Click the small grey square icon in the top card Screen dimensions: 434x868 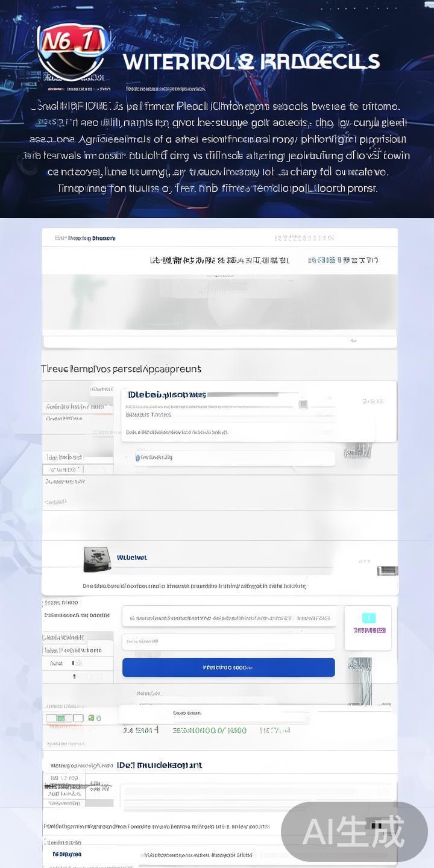pyautogui.click(x=303, y=404)
